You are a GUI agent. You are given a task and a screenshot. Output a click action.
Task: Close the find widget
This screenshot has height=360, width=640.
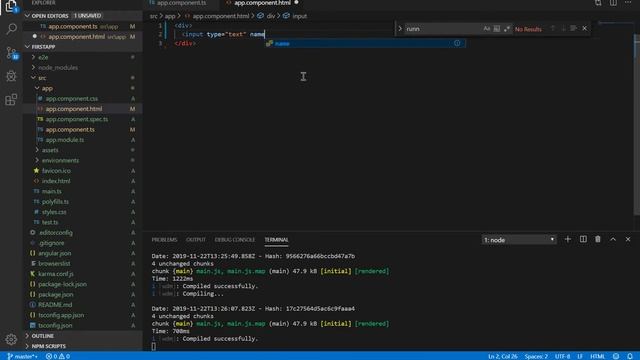pos(584,29)
